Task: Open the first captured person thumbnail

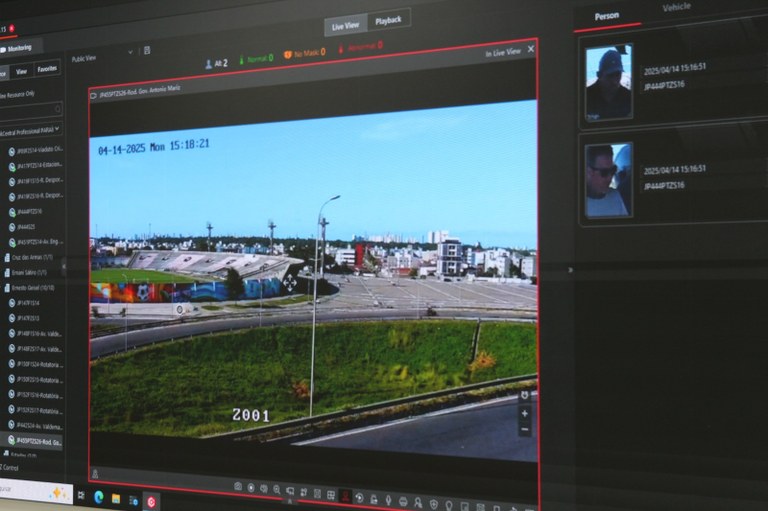Action: 608,82
